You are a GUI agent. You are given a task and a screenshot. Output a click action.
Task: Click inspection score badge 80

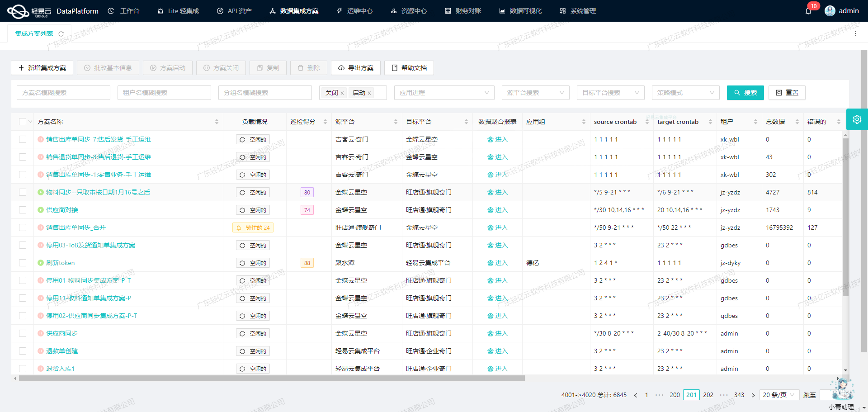307,192
